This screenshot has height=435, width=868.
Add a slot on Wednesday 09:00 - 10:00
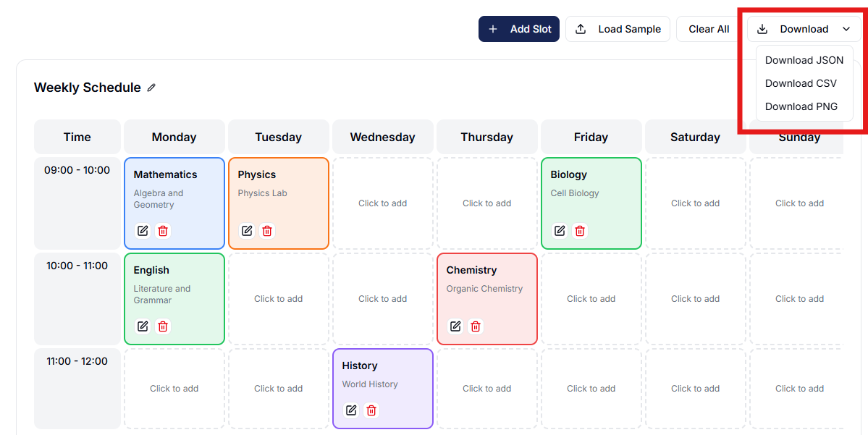[383, 203]
